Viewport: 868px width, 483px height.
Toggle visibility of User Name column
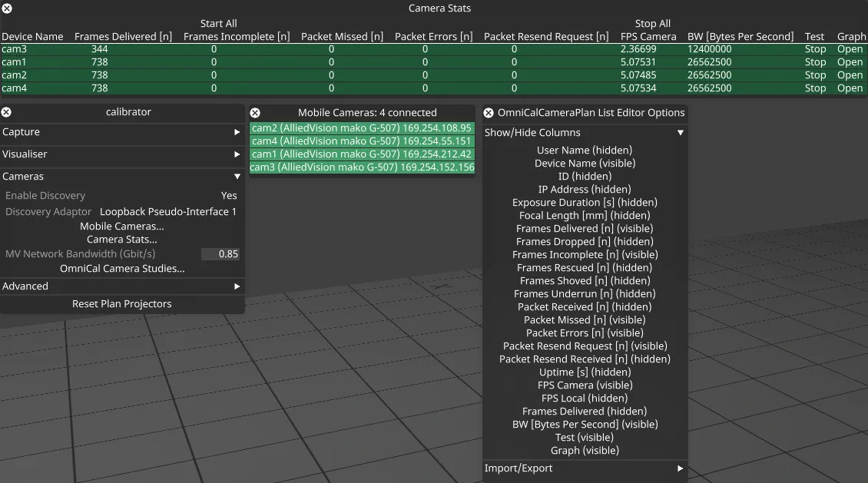point(585,151)
